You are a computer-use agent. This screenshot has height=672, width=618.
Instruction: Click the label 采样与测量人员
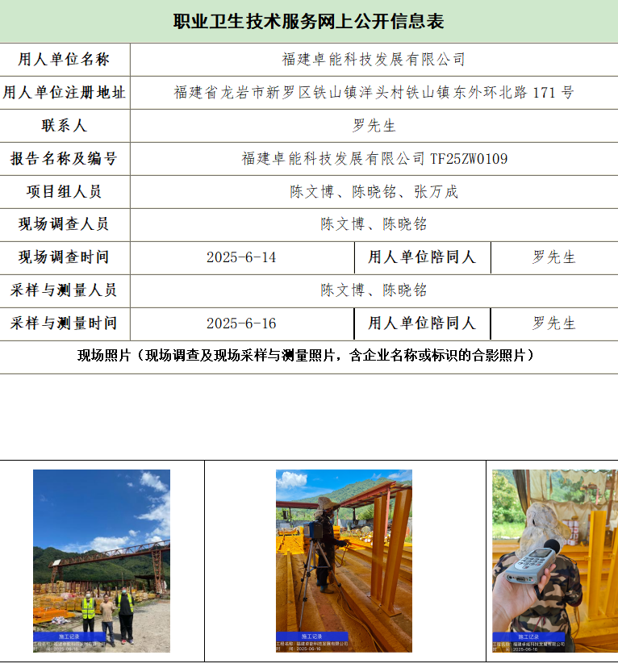(x=64, y=290)
